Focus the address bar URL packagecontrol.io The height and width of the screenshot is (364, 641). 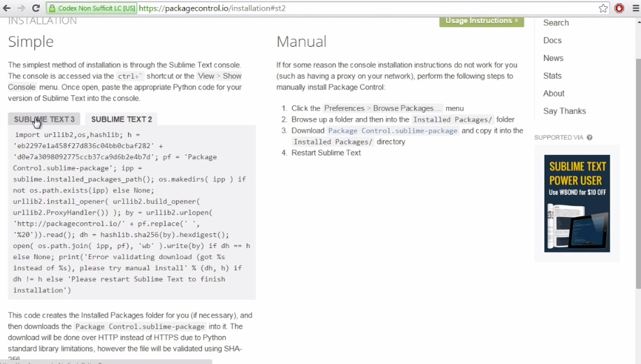[212, 8]
